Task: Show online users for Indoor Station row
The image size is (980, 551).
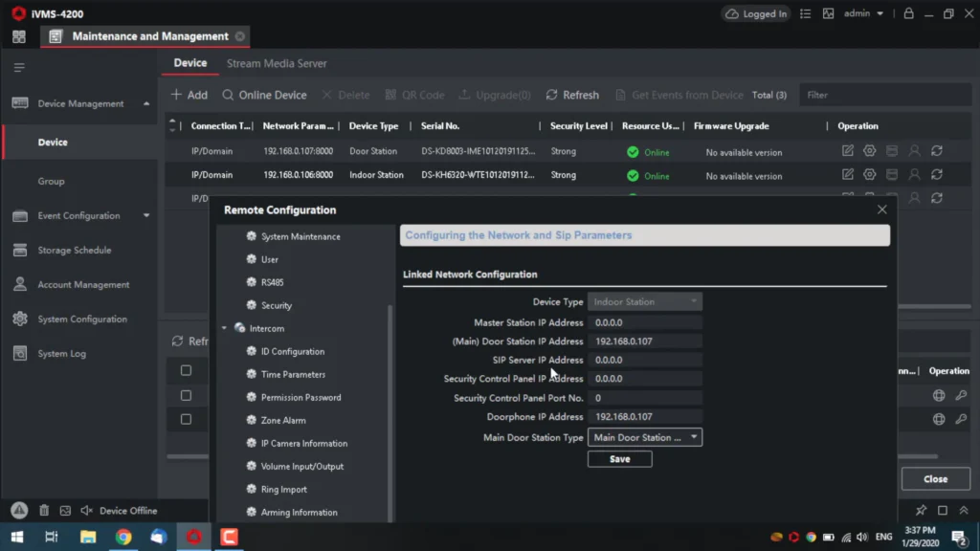Action: pos(914,175)
